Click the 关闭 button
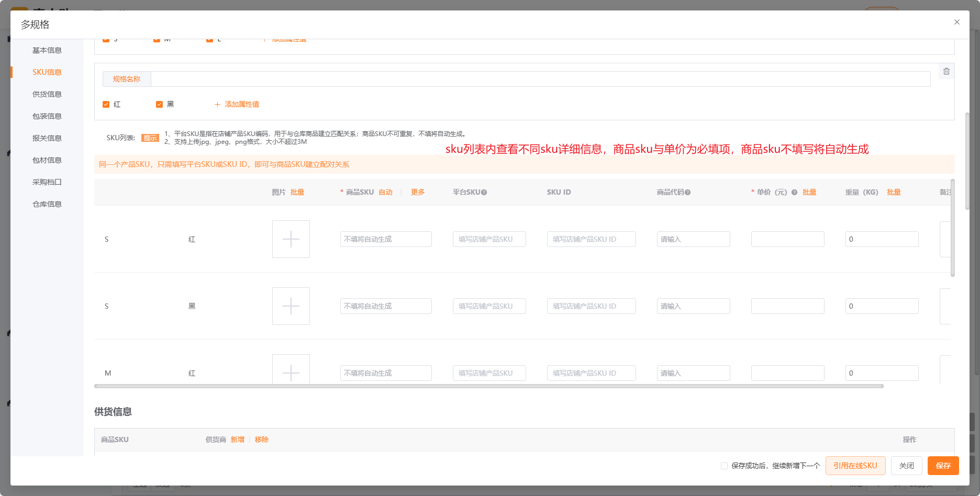Image resolution: width=980 pixels, height=496 pixels. tap(907, 466)
